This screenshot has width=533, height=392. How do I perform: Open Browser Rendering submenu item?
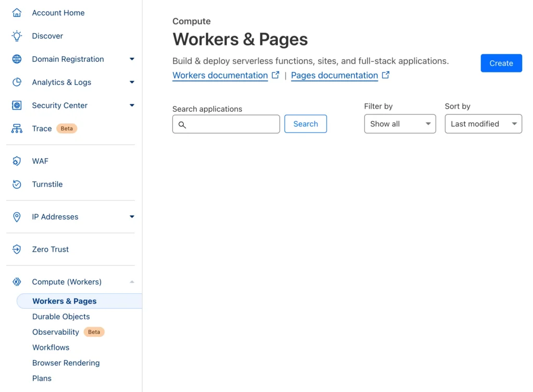[x=66, y=363]
